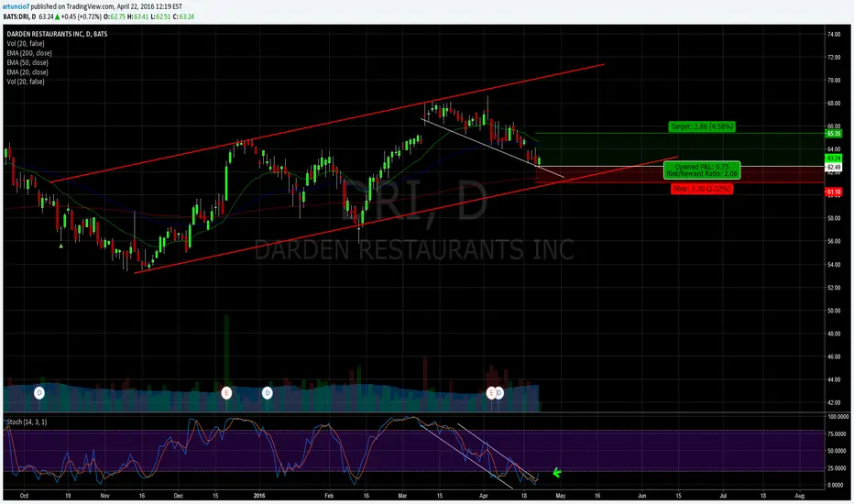Screen dimensions: 854x504
Task: Select the BATS:DRI, D symbol text
Action: pos(19,16)
